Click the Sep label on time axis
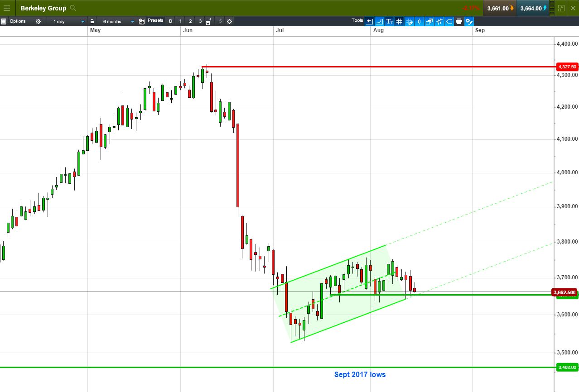 [x=480, y=30]
